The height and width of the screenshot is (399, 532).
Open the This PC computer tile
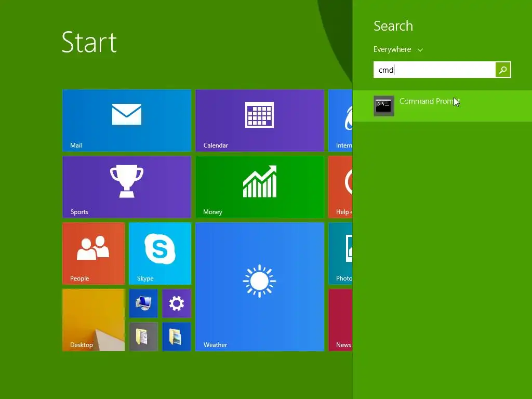tap(143, 303)
